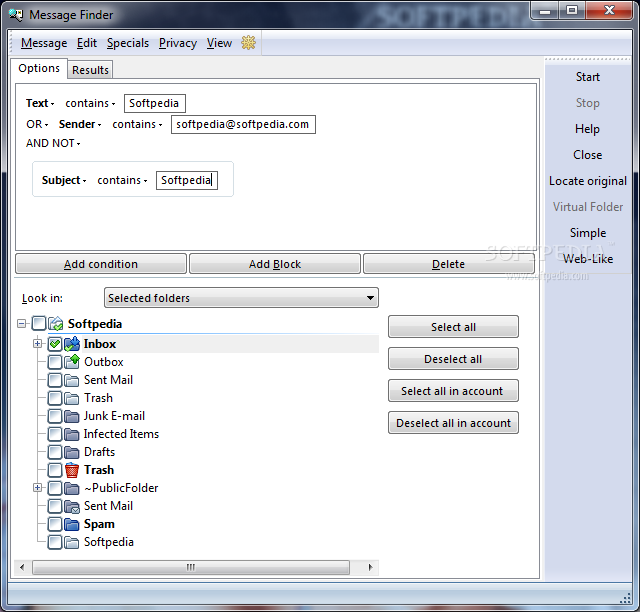Click Deselect all in account button
Viewport: 640px width, 612px height.
pos(453,423)
